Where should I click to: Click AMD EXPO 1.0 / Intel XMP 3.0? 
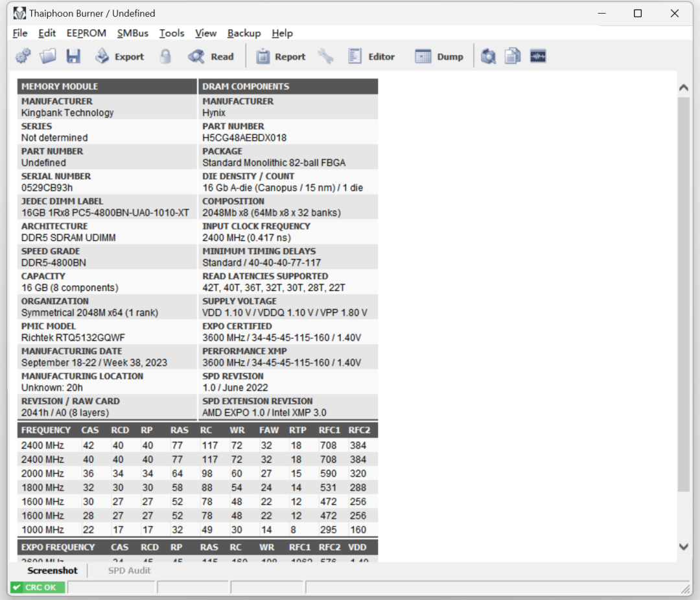(264, 413)
